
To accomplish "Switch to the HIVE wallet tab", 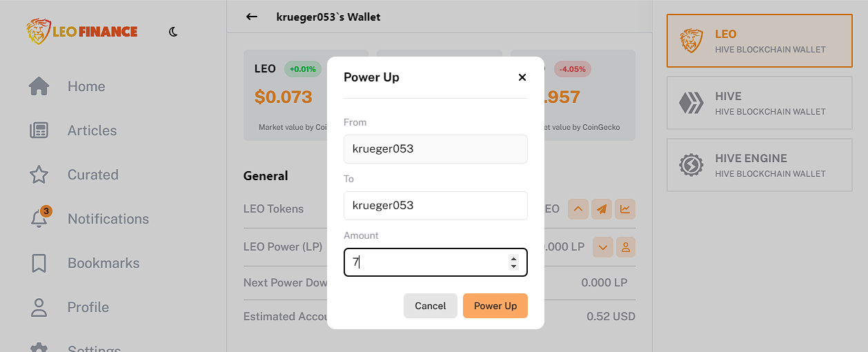I will coord(760,103).
